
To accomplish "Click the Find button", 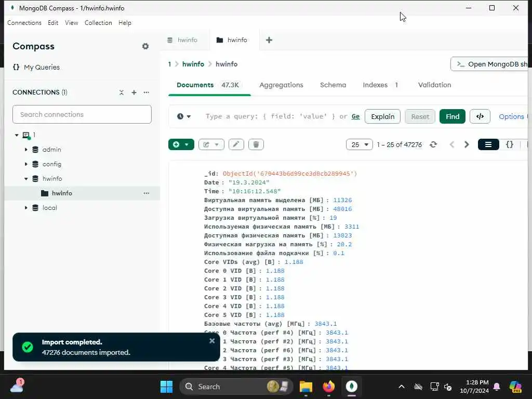I will point(453,116).
